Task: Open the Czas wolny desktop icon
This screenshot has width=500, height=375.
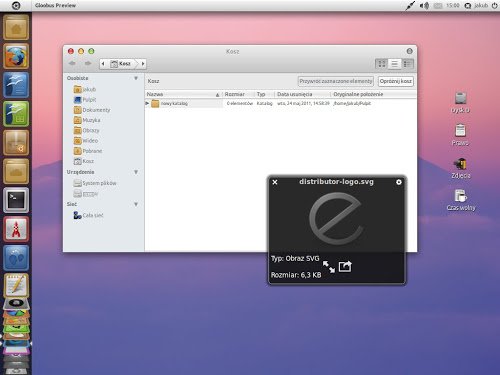Action: click(x=461, y=200)
